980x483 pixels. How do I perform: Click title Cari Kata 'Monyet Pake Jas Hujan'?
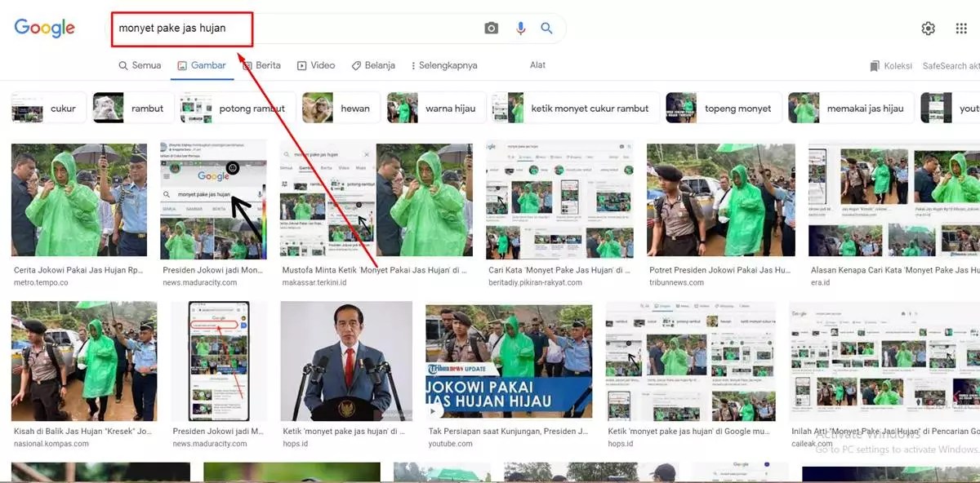[x=560, y=270]
